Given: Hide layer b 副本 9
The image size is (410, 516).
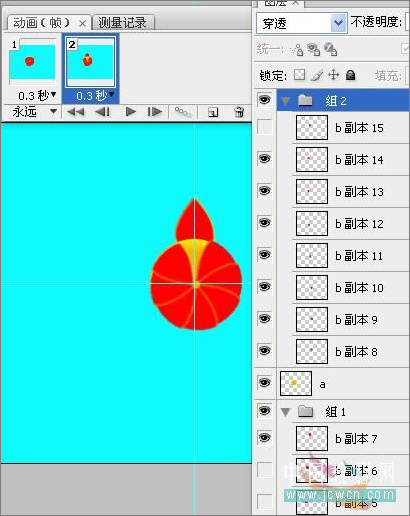Looking at the screenshot, I should click(x=265, y=319).
